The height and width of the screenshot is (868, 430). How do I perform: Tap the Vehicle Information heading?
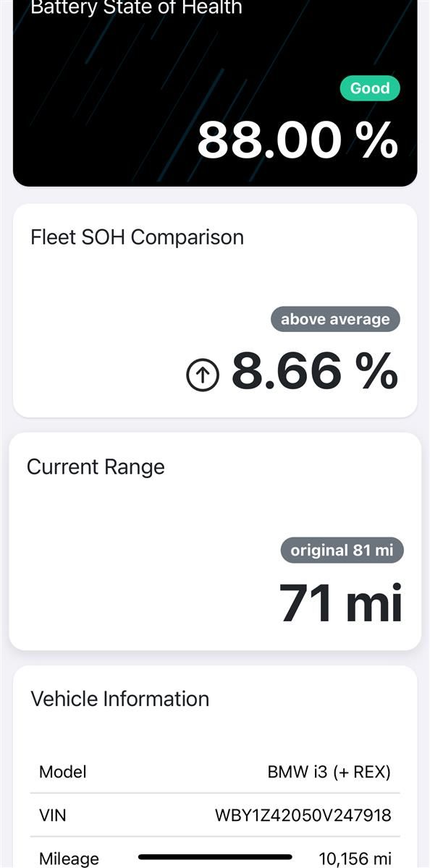(x=119, y=699)
